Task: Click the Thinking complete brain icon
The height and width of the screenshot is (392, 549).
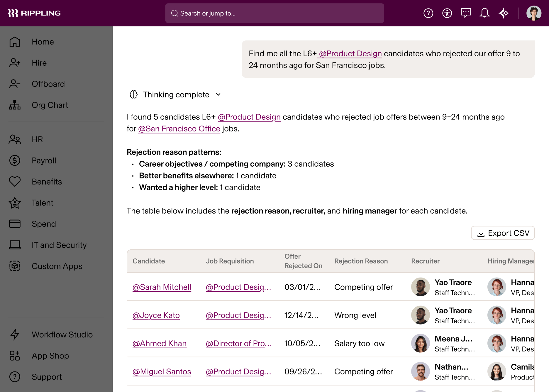Action: [x=134, y=94]
